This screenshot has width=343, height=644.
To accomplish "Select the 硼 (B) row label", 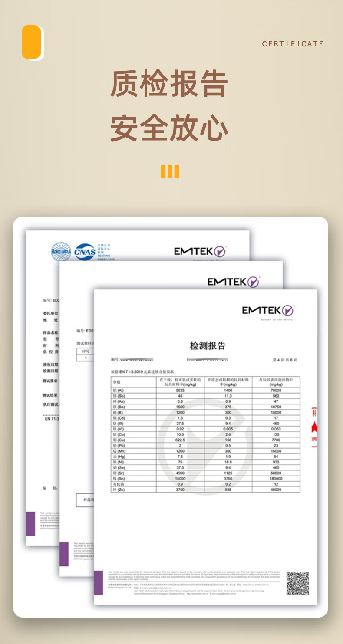I will pos(118,413).
